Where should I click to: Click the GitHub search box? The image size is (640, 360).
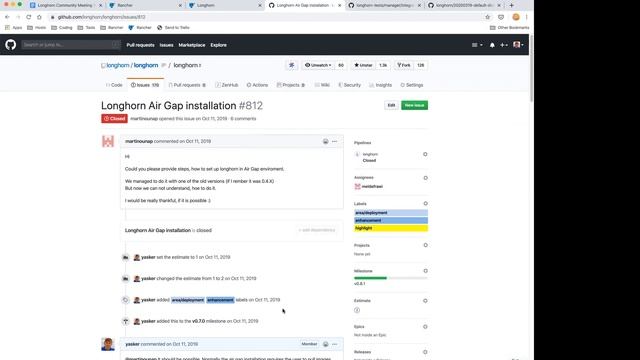click(x=71, y=44)
